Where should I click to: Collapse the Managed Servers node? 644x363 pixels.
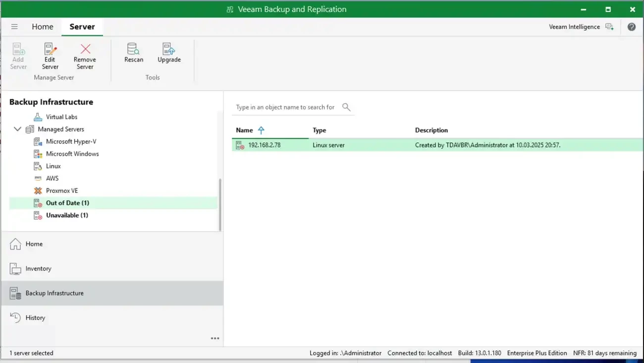click(17, 129)
